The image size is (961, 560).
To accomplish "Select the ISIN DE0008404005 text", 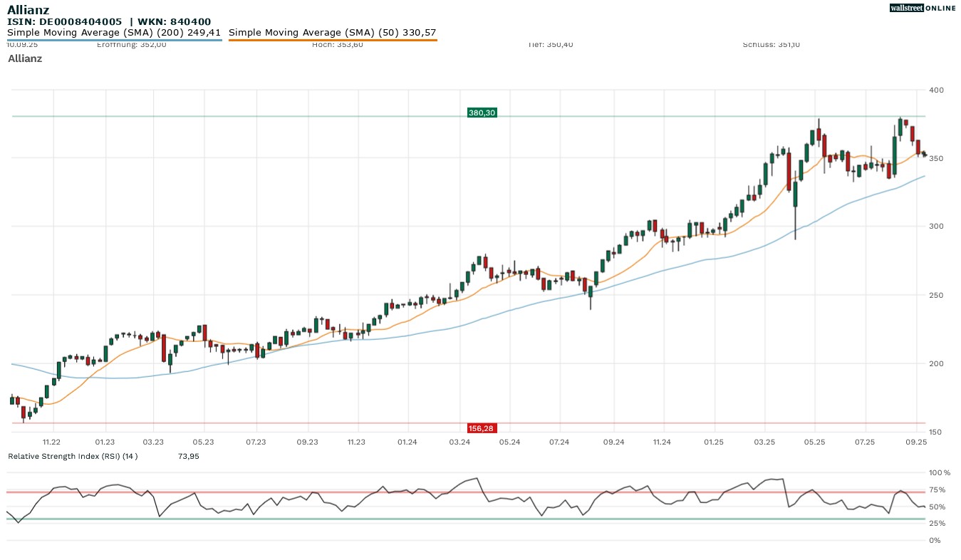I will [64, 22].
